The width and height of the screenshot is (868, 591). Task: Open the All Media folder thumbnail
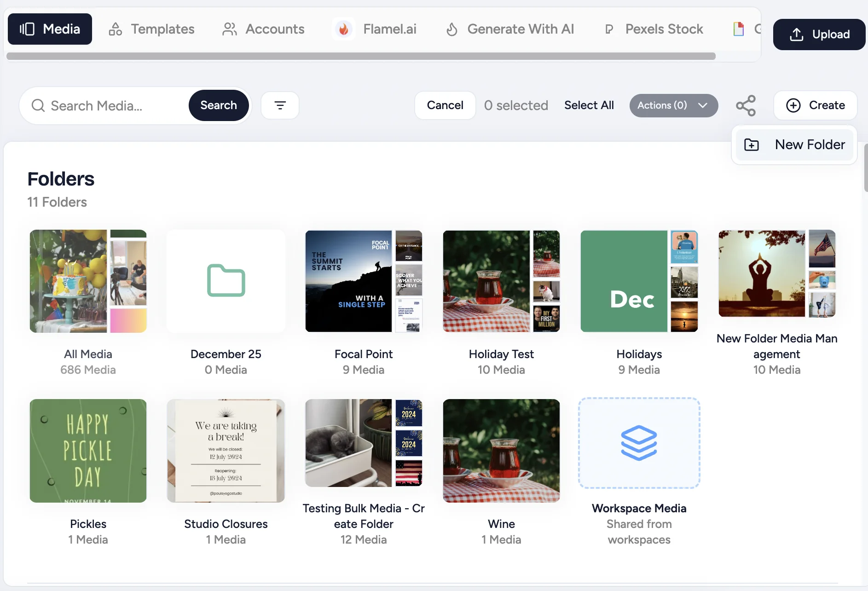[x=88, y=281]
